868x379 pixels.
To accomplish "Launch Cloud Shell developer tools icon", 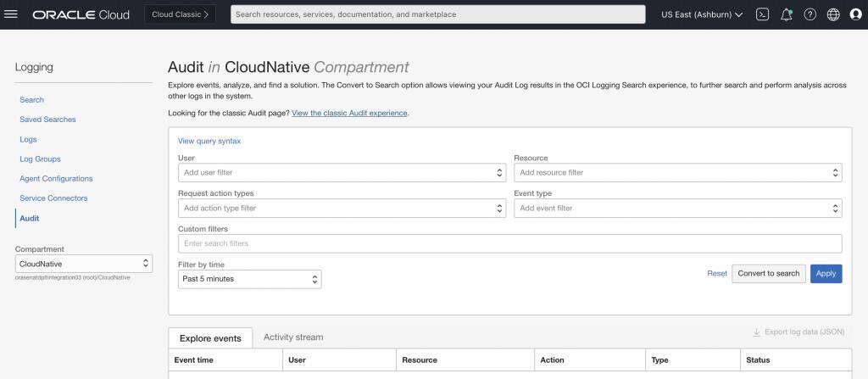I will (x=762, y=14).
